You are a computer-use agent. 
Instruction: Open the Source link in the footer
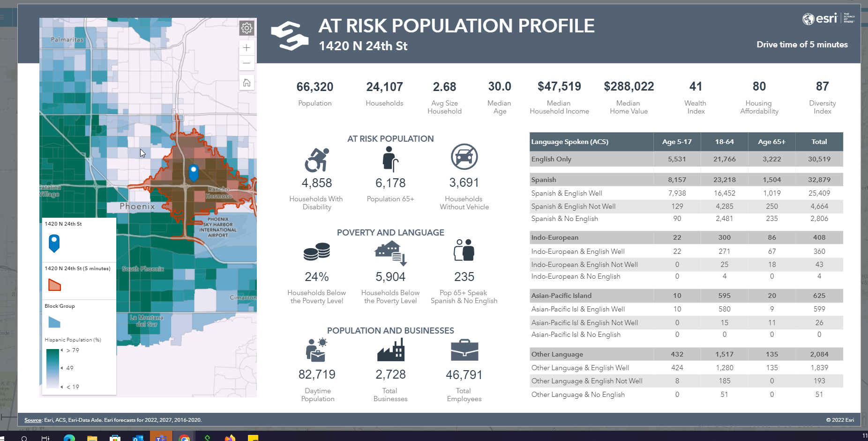pos(33,420)
